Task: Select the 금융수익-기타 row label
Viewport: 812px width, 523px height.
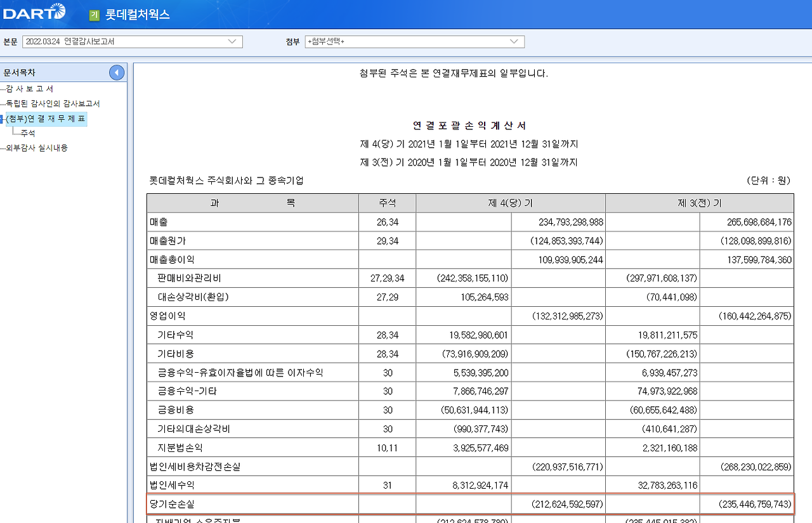Action: (x=187, y=391)
